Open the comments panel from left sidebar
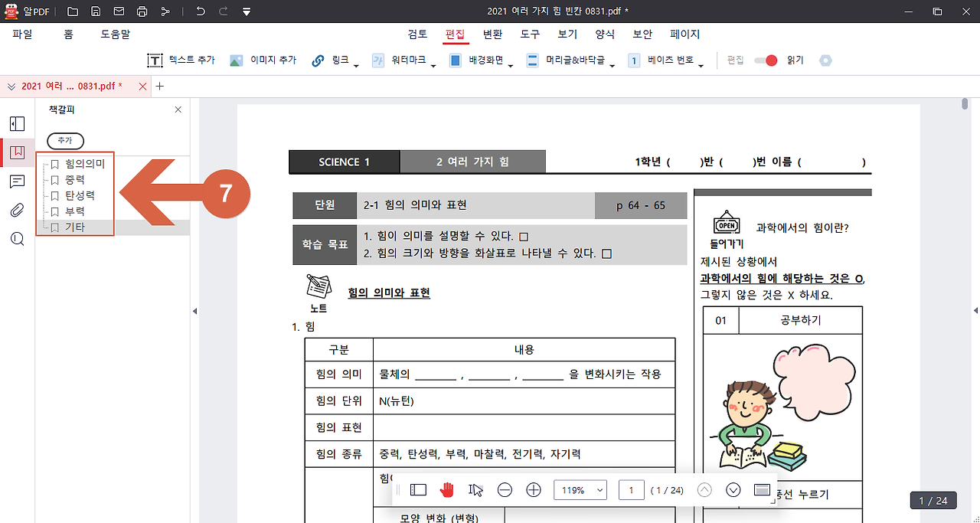 17,181
